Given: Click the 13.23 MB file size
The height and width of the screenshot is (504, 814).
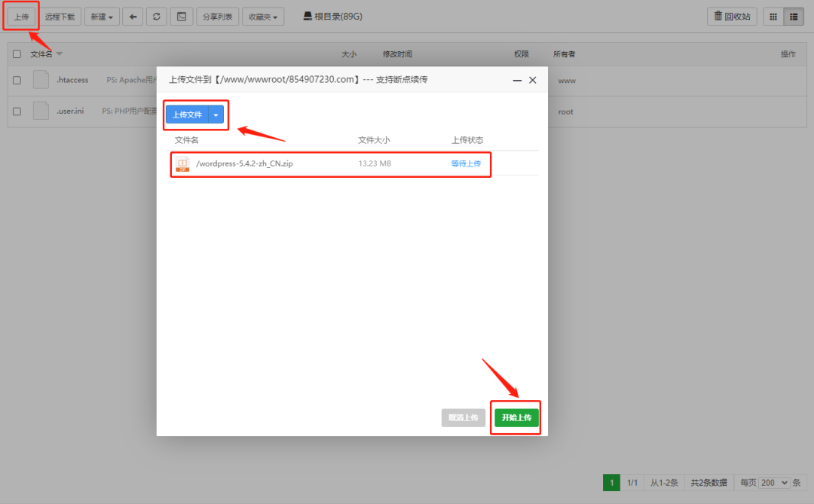Looking at the screenshot, I should pos(375,163).
